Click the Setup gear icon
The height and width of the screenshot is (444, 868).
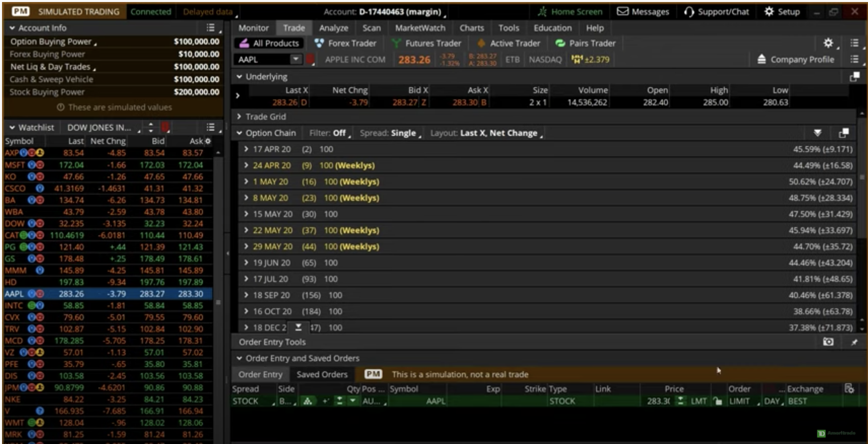click(x=769, y=12)
